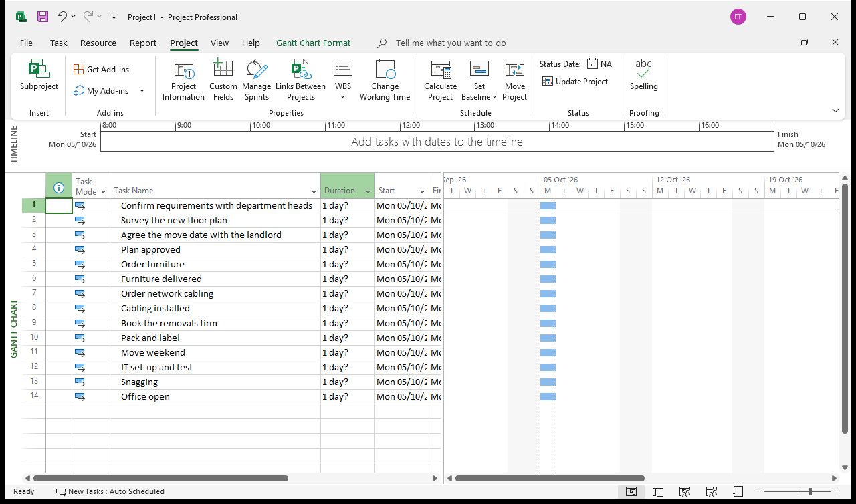Open Duration column filter dropdown
This screenshot has width=856, height=504.
(368, 192)
